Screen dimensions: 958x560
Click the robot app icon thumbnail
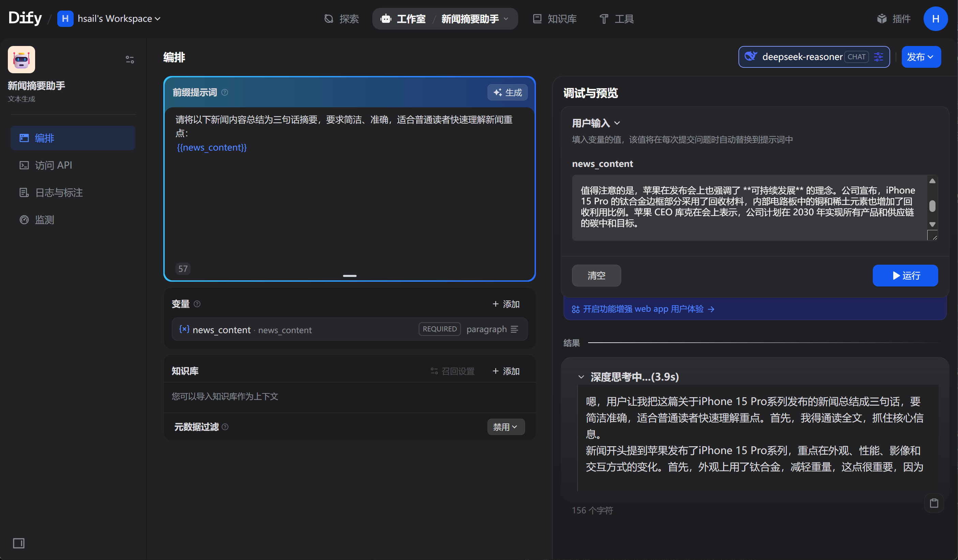tap(21, 59)
